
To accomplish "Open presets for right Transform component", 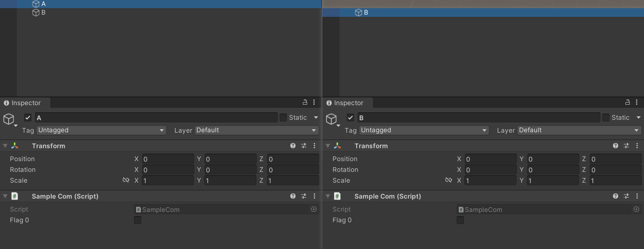I will [626, 146].
